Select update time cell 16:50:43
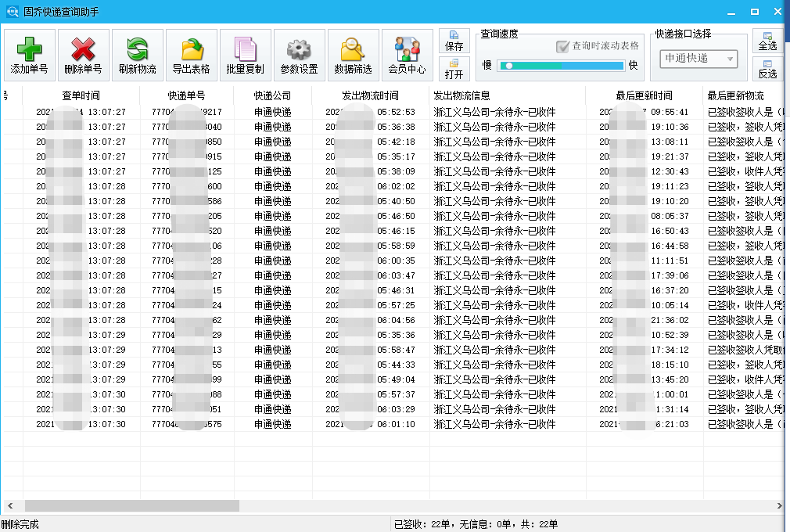This screenshot has height=532, width=790. (x=644, y=231)
